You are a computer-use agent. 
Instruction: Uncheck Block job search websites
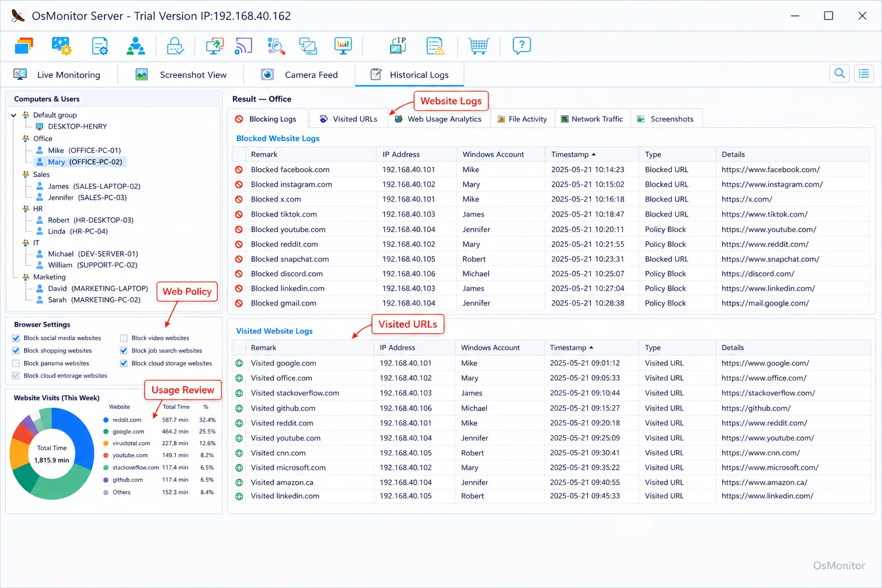pyautogui.click(x=123, y=351)
